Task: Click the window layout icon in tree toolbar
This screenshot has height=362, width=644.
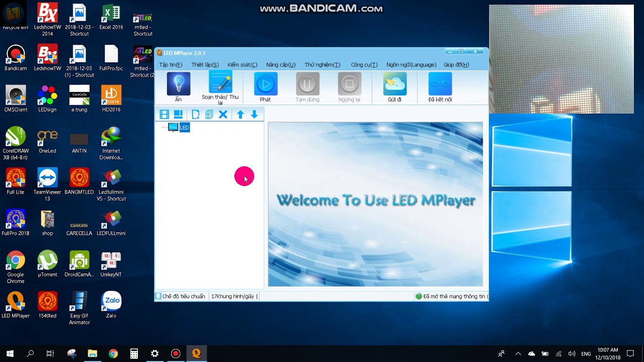Action: tap(178, 115)
